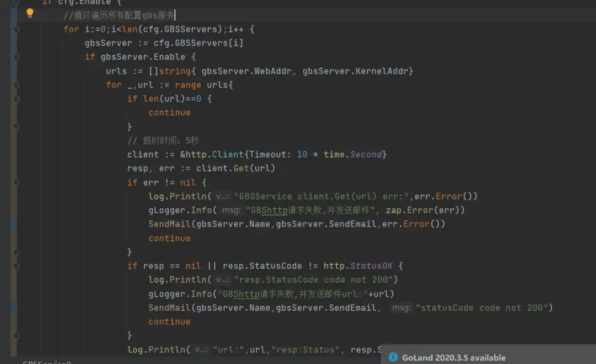
Task: Fold the 'if gbsServer.Enable' block
Action: tap(17, 57)
